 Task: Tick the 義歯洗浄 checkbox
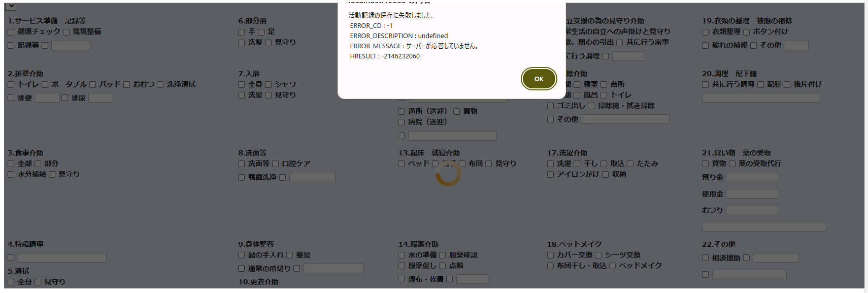click(x=242, y=178)
